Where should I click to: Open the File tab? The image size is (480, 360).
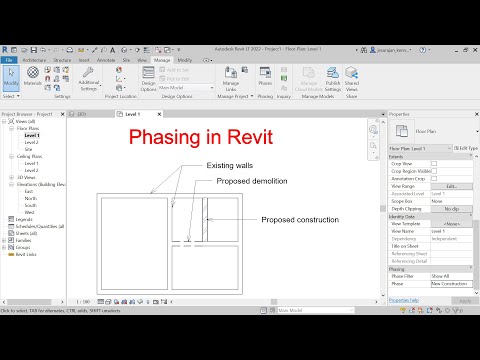(9, 60)
